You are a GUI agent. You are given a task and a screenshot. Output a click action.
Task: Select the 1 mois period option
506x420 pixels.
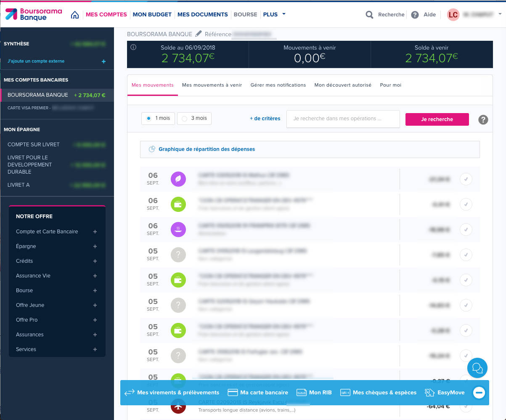coord(158,119)
